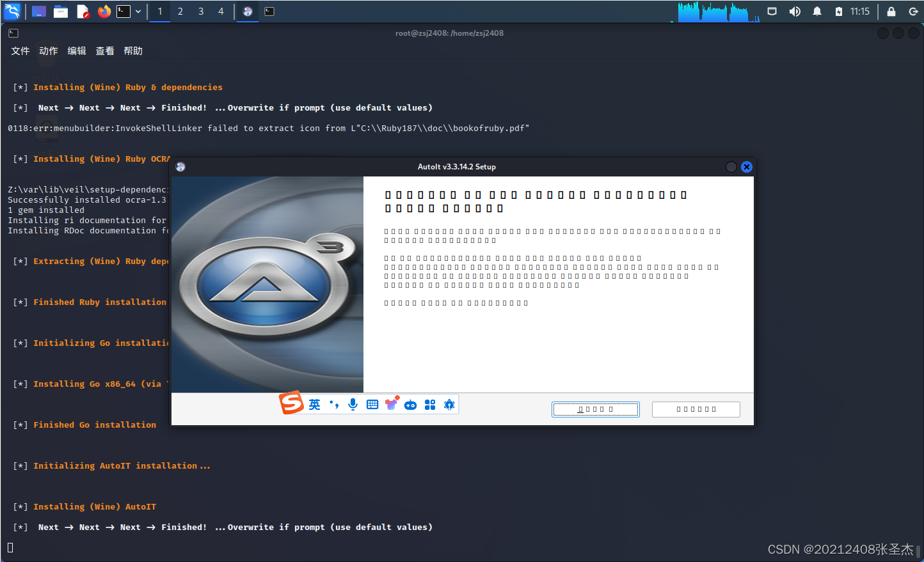Open the network connection tray icon
Image resolution: width=924 pixels, height=562 pixels.
(x=772, y=12)
